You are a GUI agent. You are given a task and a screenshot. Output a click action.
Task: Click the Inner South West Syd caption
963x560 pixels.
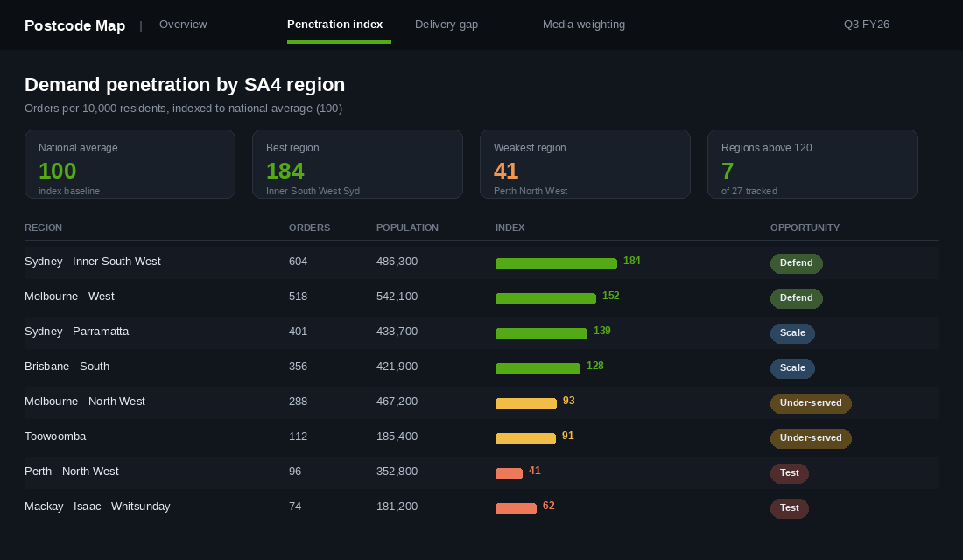click(313, 191)
